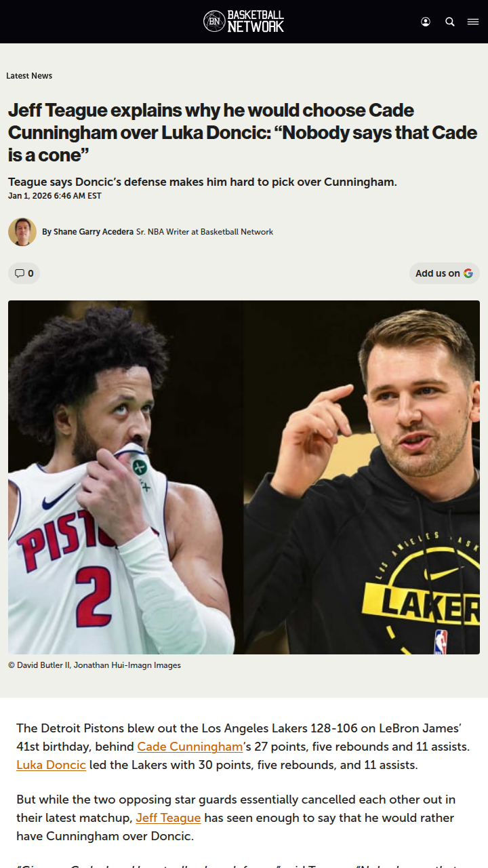Screen dimensions: 488x868
Task: View Shane Garry Acedera's author avatar
Action: 22,232
